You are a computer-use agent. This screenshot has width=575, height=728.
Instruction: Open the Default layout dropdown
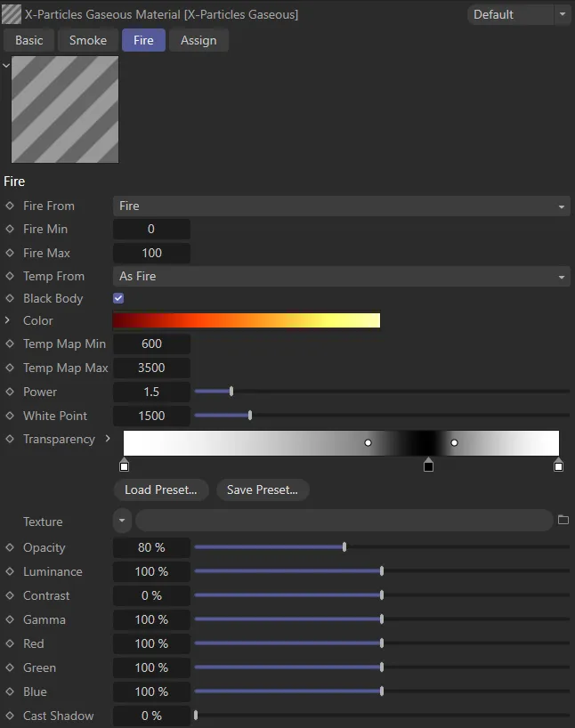coord(519,14)
